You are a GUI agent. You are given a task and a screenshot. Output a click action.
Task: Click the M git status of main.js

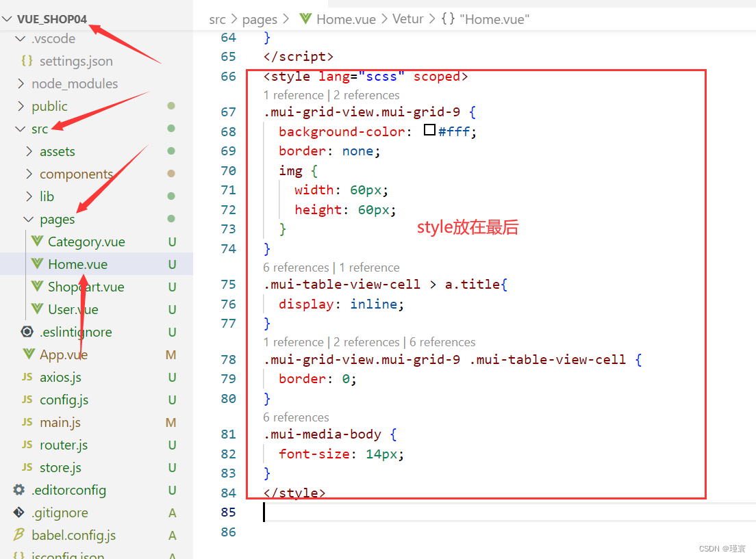171,423
